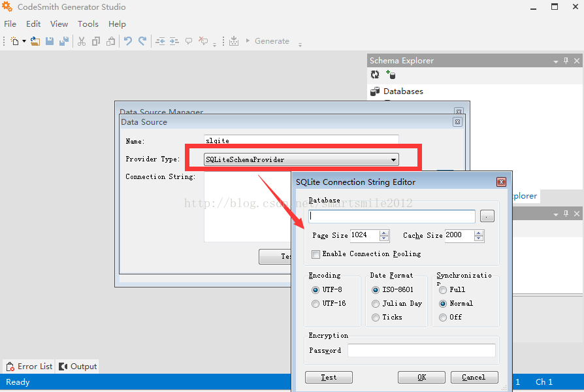Switch to the Error List tab
584x392 pixels.
29,367
